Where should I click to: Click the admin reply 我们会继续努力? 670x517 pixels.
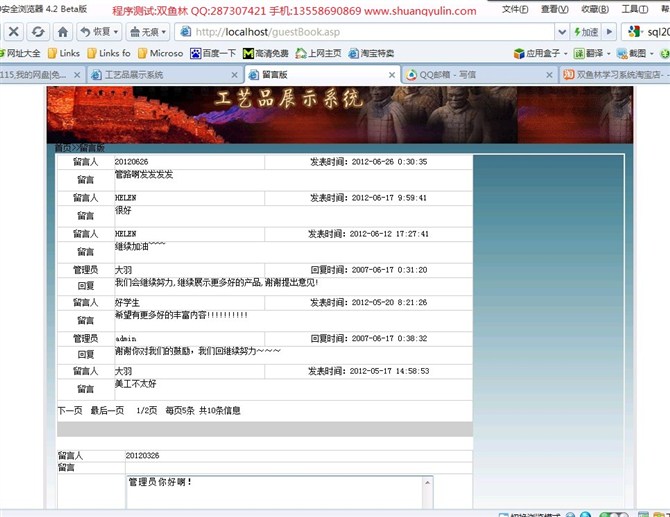tap(217, 282)
